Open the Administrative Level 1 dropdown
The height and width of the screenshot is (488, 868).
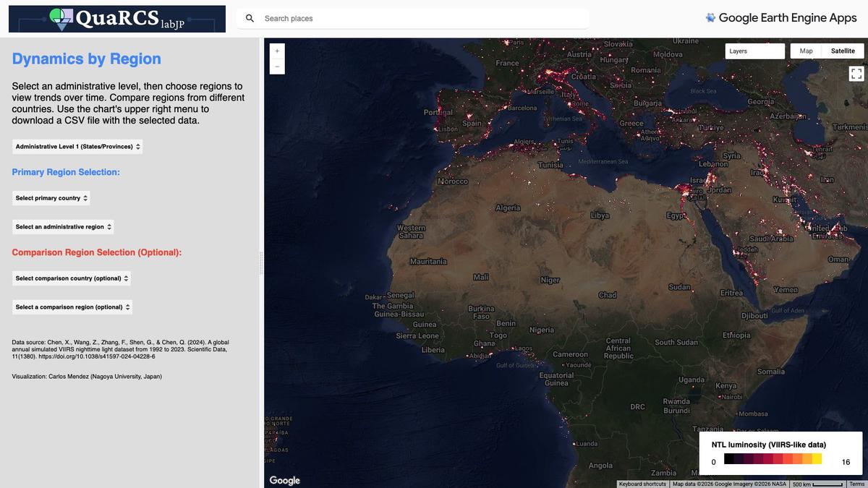pos(77,147)
